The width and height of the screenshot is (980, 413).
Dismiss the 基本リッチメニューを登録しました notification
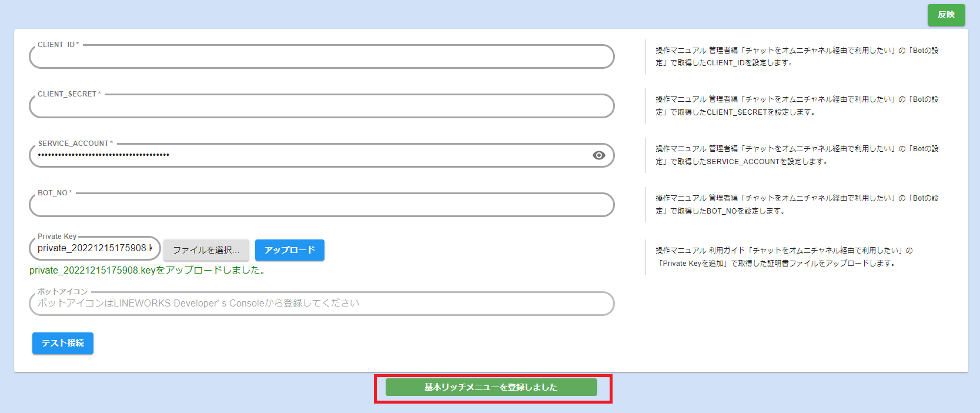click(x=491, y=387)
